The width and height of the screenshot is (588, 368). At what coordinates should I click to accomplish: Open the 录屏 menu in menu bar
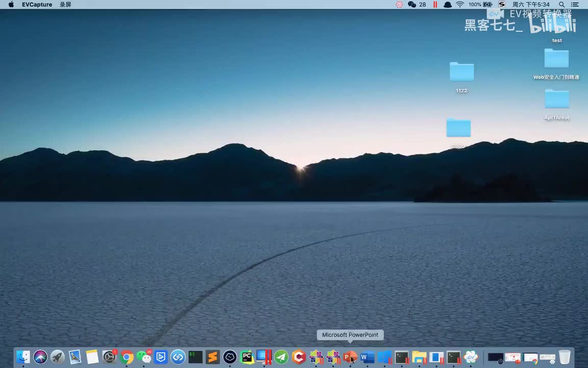point(65,5)
